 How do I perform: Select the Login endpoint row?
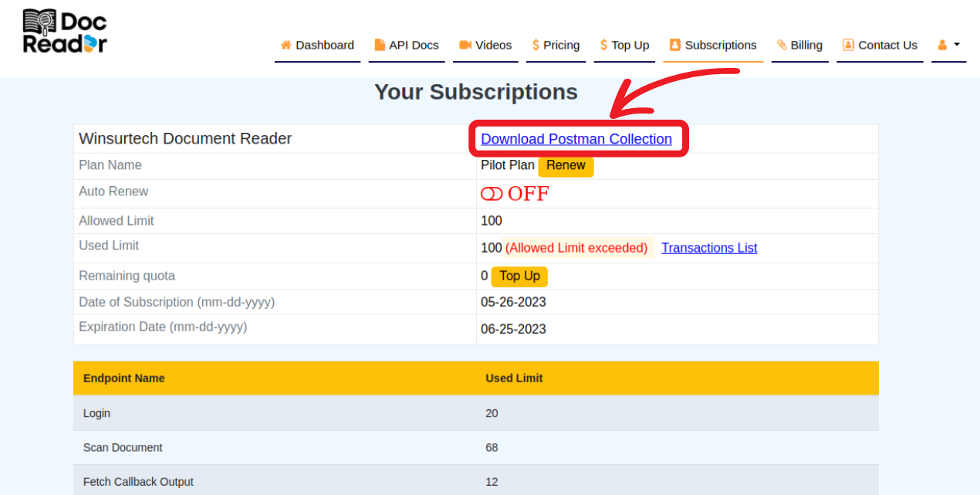tap(476, 413)
